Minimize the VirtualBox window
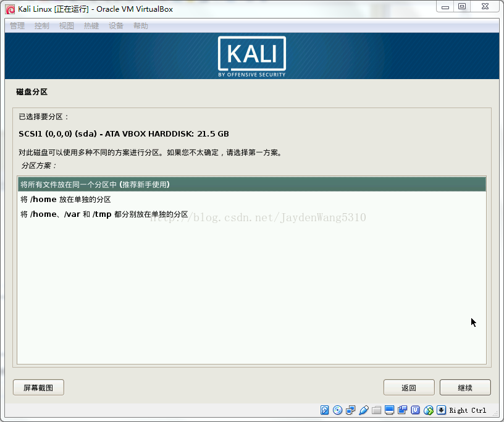Image resolution: width=504 pixels, height=422 pixels. (x=445, y=7)
